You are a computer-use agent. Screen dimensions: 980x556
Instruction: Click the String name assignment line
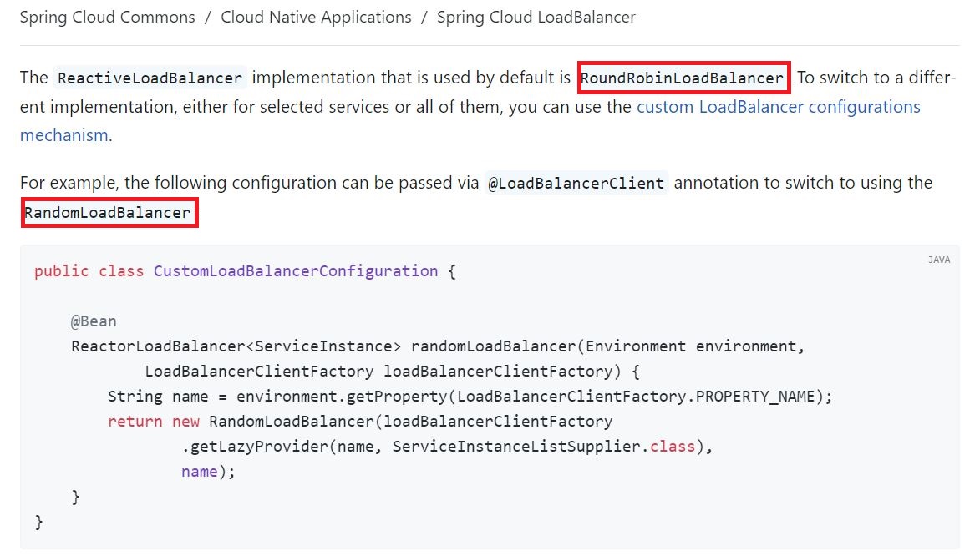(470, 396)
